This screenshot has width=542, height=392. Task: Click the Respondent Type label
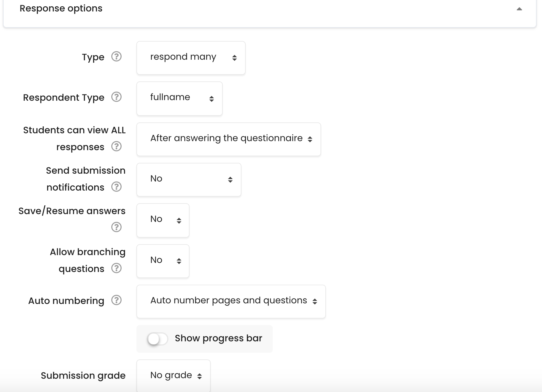pos(64,98)
